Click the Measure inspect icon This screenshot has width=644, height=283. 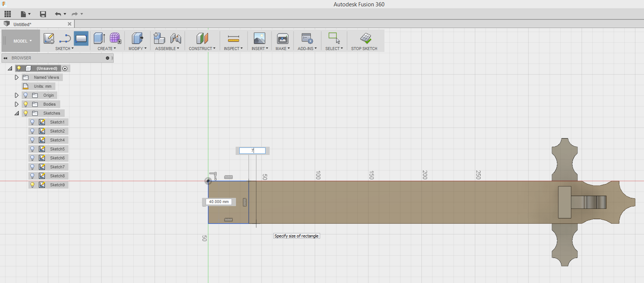233,38
